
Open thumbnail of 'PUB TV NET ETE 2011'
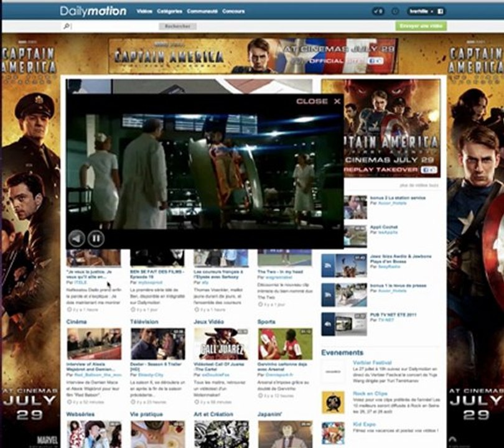coord(351,324)
